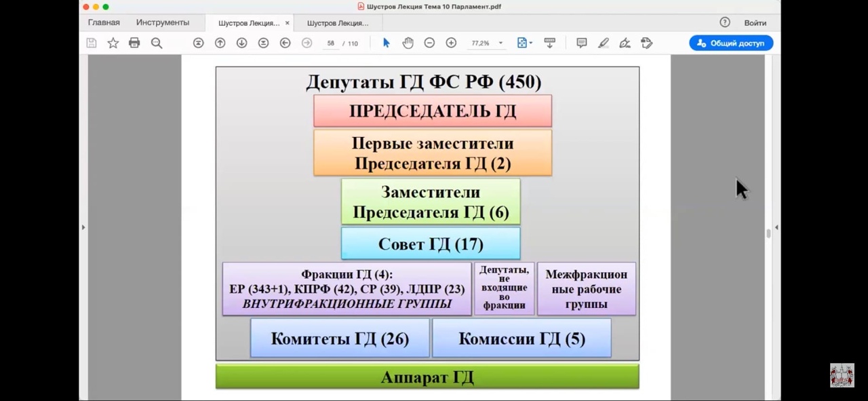Go to first page icon
Image resolution: width=868 pixels, height=401 pixels.
pyautogui.click(x=198, y=43)
